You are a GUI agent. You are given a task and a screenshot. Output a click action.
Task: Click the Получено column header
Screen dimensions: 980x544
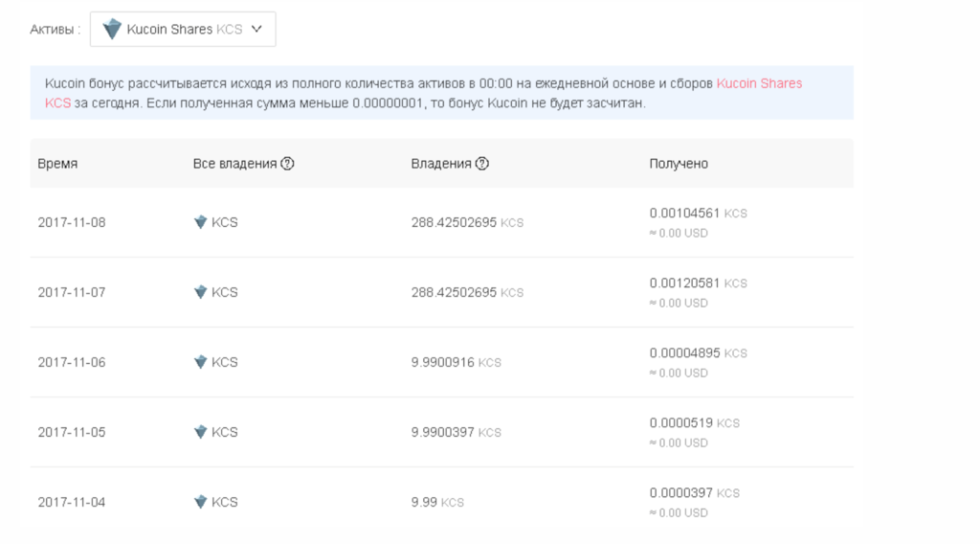pyautogui.click(x=679, y=164)
